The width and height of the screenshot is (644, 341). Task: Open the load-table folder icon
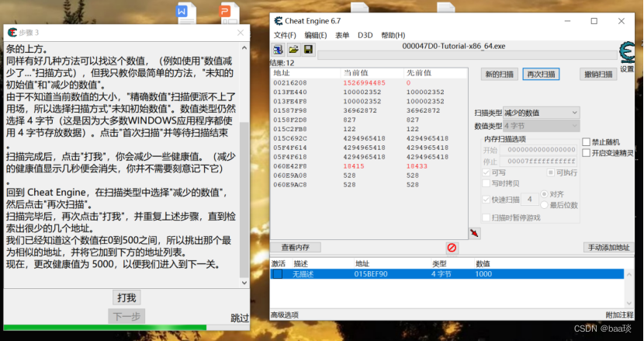pyautogui.click(x=293, y=50)
